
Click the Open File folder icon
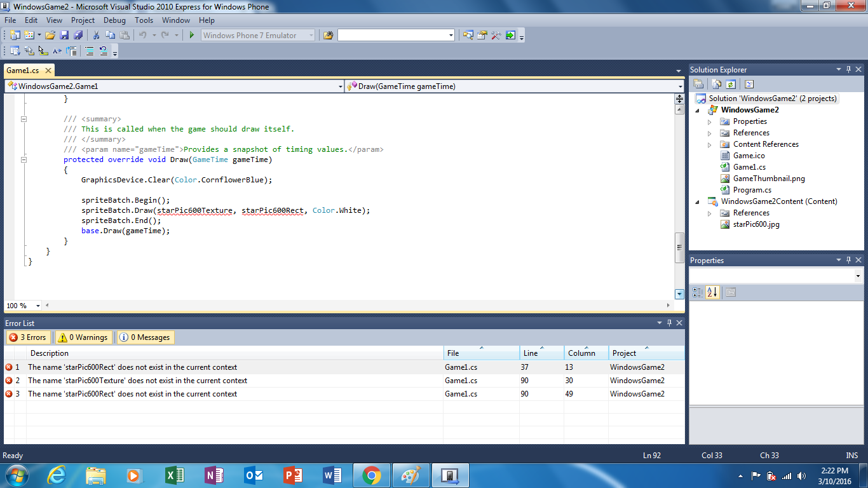(50, 36)
